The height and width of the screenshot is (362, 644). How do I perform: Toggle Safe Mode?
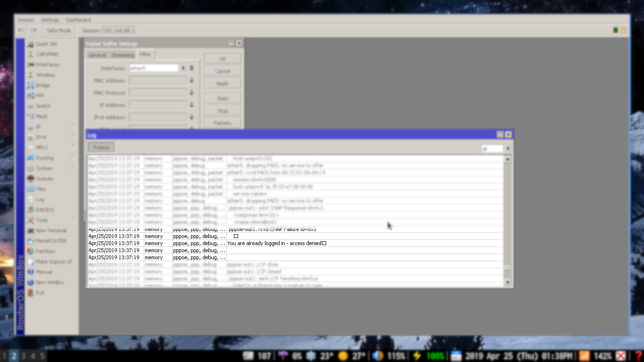pos(58,30)
